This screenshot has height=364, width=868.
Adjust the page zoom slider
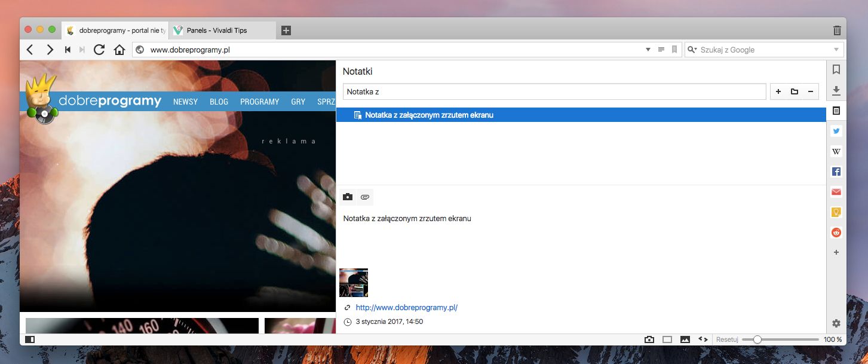pos(780,339)
